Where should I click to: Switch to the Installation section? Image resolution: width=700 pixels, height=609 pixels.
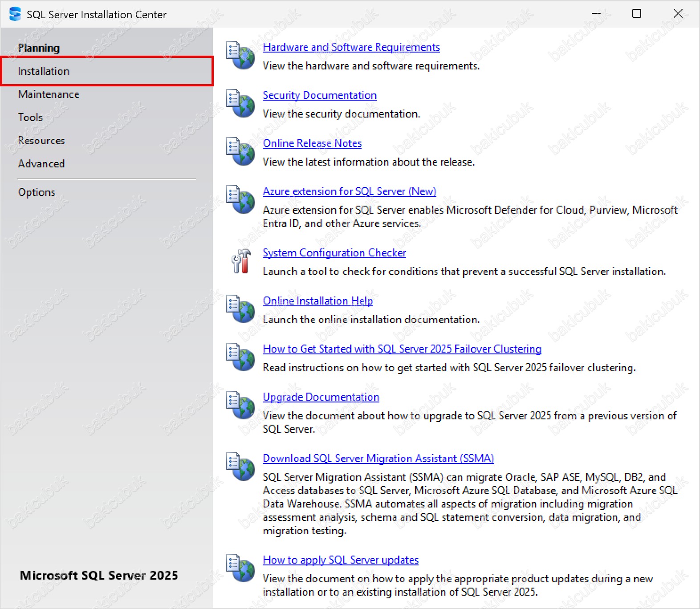click(44, 71)
